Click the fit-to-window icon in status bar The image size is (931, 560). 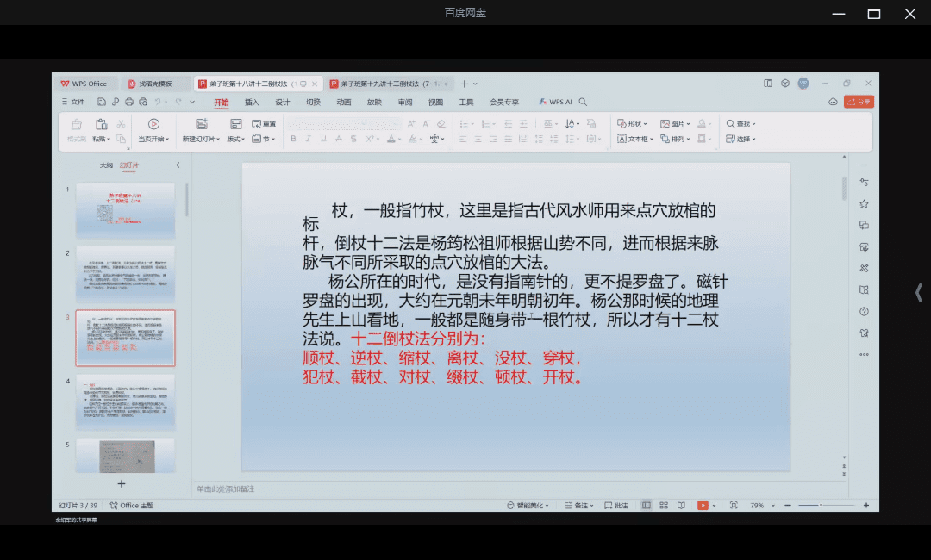pyautogui.click(x=734, y=505)
